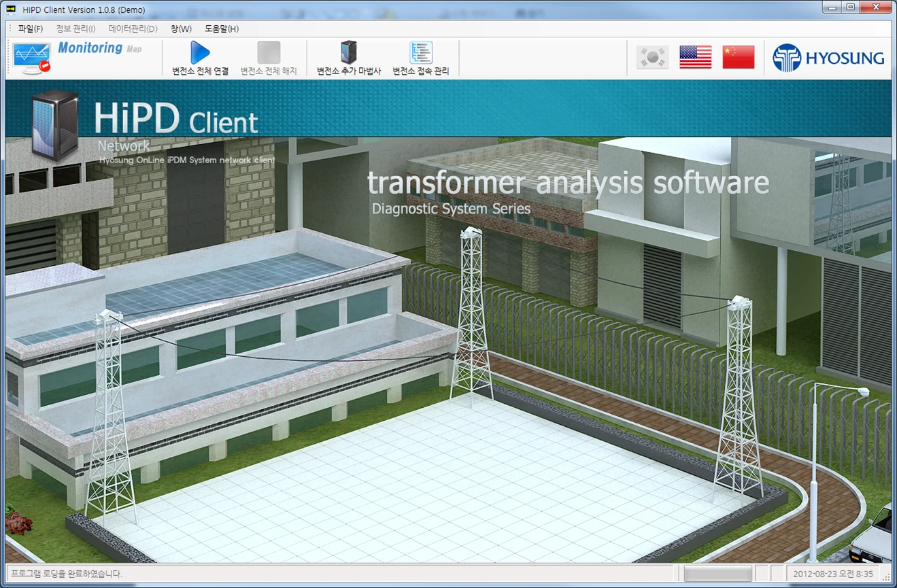The width and height of the screenshot is (897, 588).
Task: Click the date time 2012-08-23 오전 8:35
Action: (x=832, y=574)
